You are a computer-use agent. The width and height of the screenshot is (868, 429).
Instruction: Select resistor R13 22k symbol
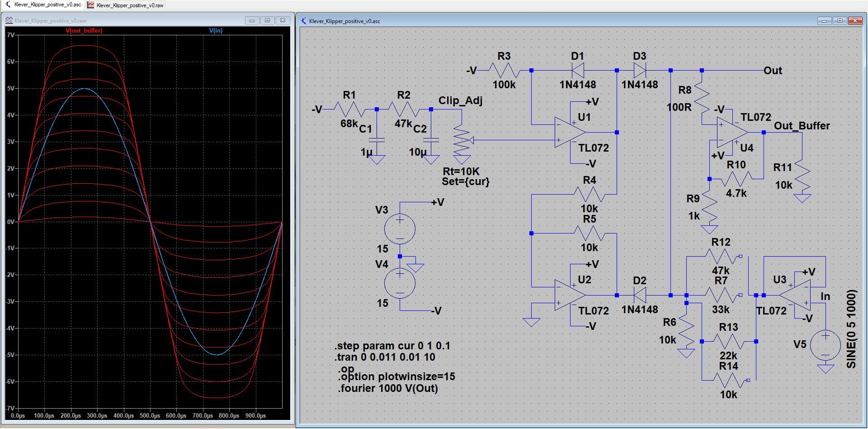coord(729,342)
